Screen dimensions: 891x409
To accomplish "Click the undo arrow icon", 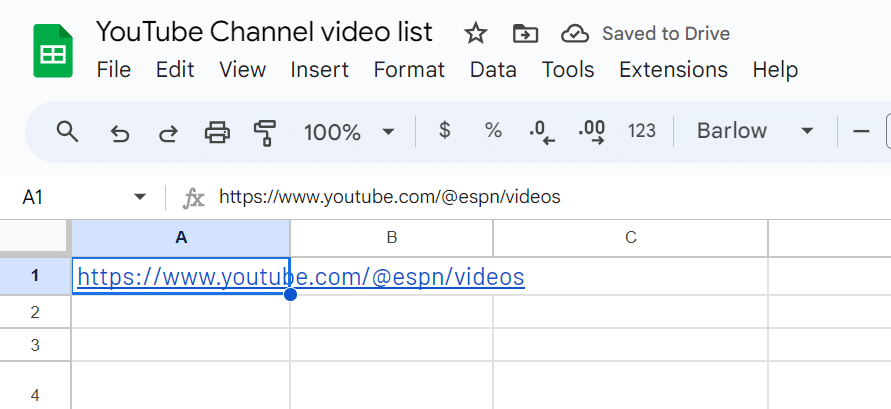I will [x=120, y=132].
